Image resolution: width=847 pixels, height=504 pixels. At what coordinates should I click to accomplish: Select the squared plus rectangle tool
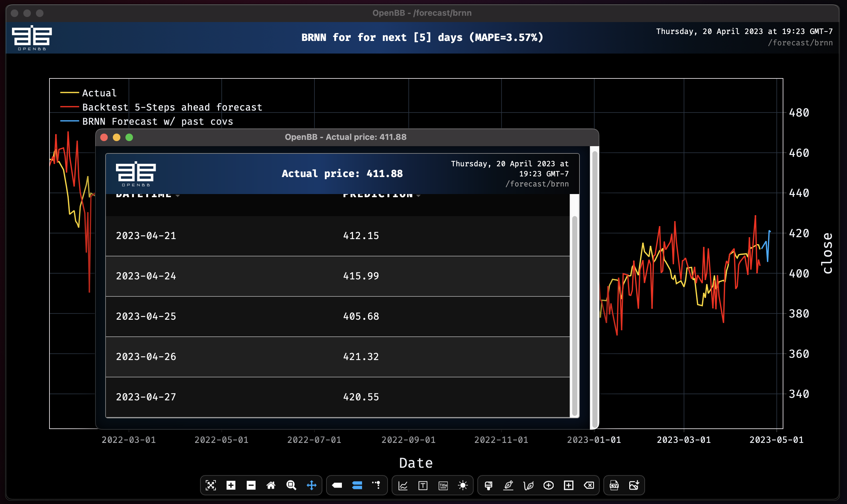tap(568, 485)
